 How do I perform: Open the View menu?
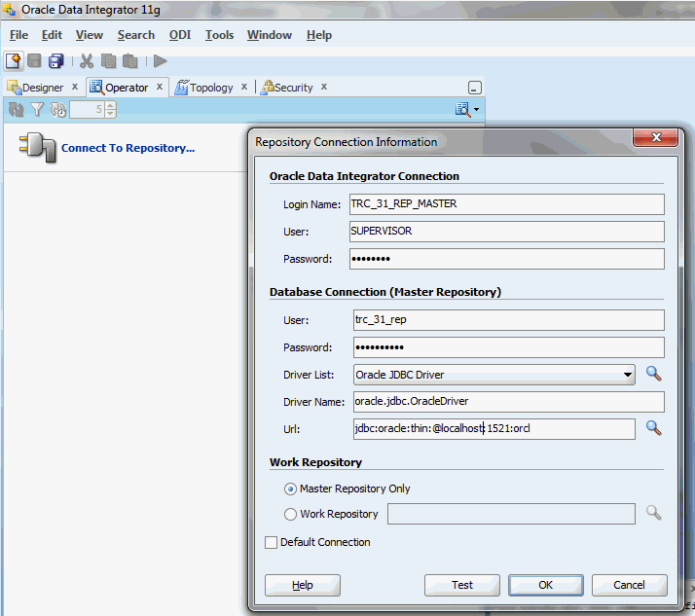click(90, 35)
